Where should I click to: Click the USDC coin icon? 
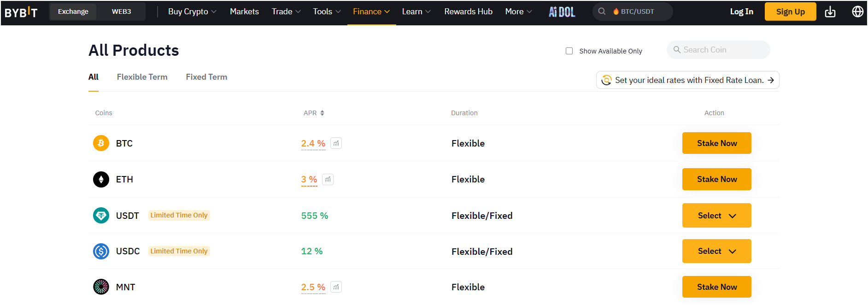101,251
